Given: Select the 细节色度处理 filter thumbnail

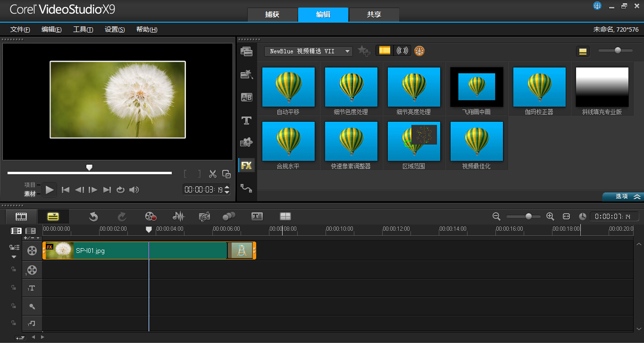Looking at the screenshot, I should click(351, 87).
